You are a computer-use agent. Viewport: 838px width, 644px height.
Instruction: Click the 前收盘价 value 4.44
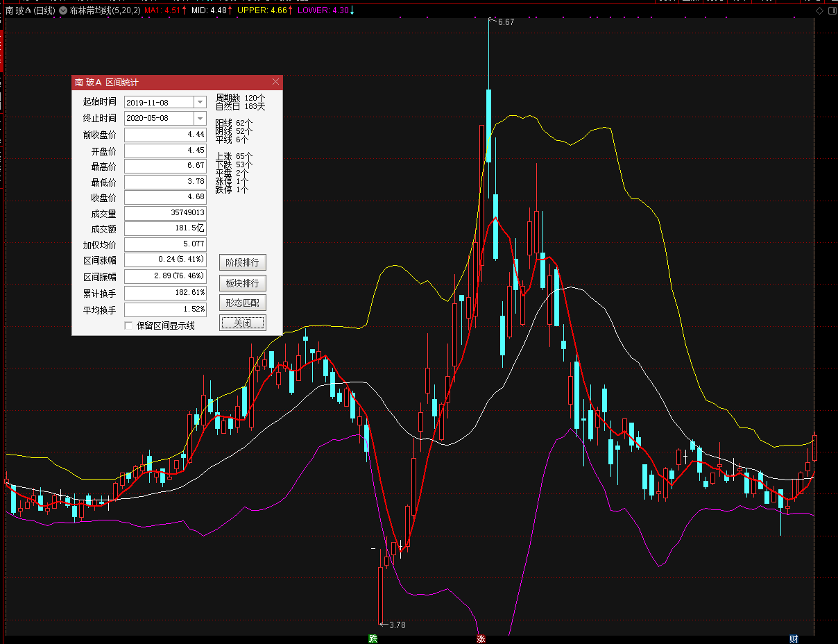click(165, 135)
